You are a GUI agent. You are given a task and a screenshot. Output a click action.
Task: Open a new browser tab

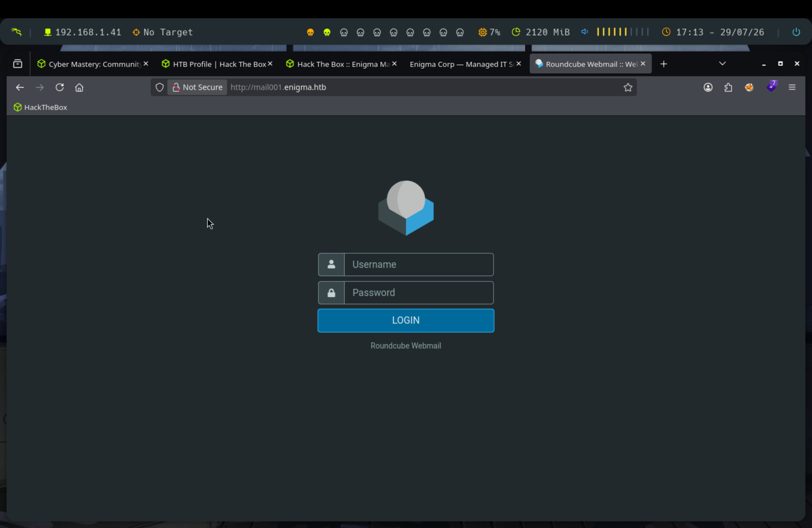(x=664, y=64)
